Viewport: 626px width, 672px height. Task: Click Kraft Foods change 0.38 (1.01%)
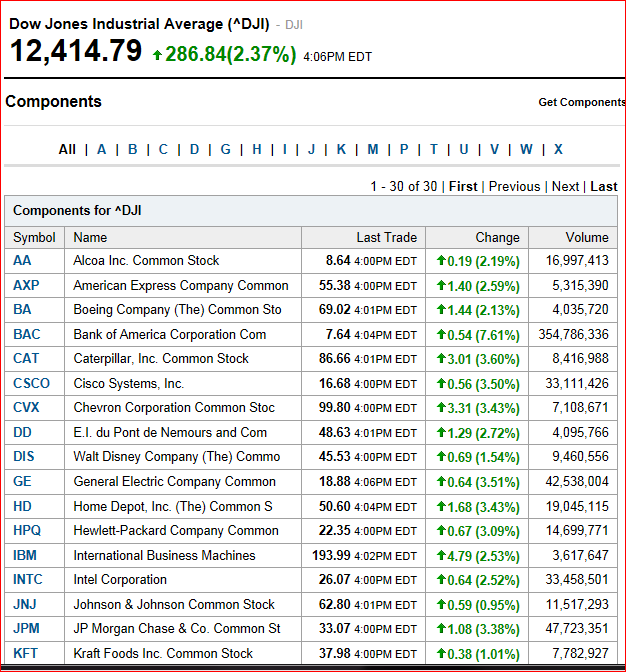tap(478, 654)
